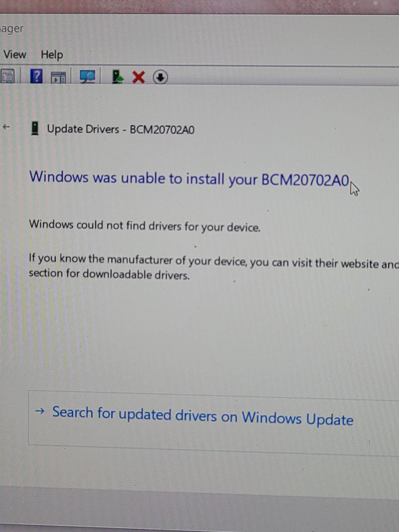Click the 'section for downloadable drivers' text line

coord(109,275)
